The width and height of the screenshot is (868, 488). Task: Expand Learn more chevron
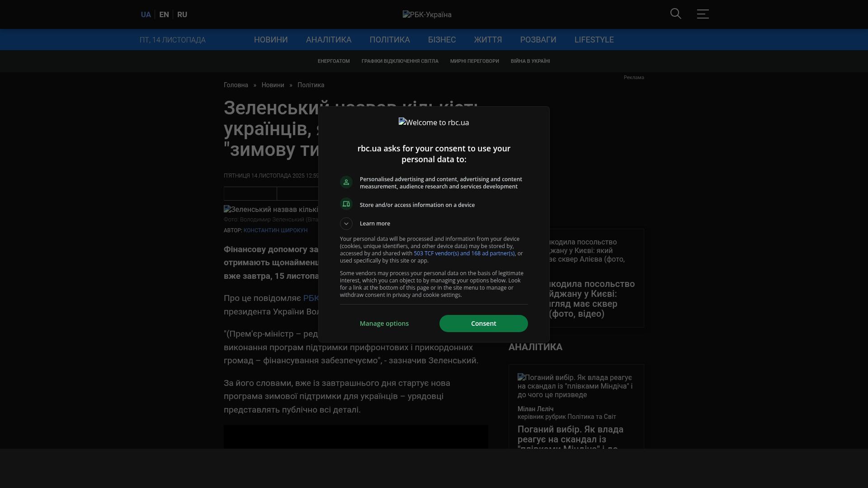346,224
